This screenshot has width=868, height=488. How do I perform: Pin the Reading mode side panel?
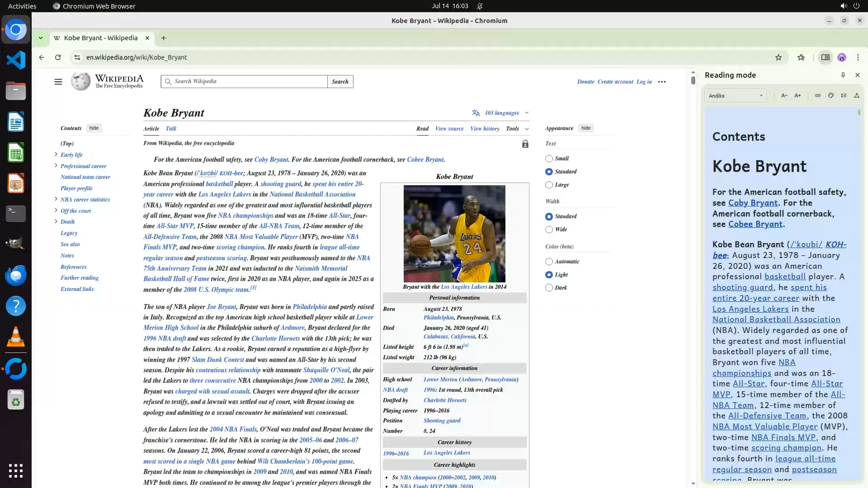843,75
